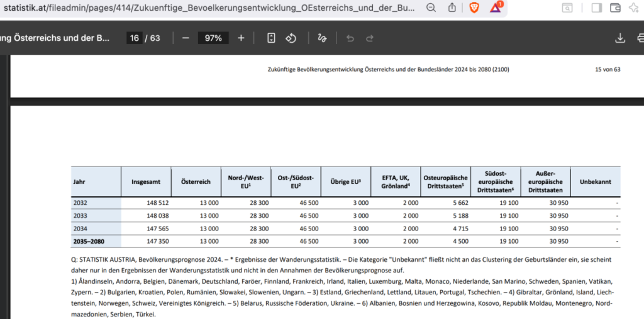Click the share icon in address bar
644x319 pixels.
click(x=452, y=8)
